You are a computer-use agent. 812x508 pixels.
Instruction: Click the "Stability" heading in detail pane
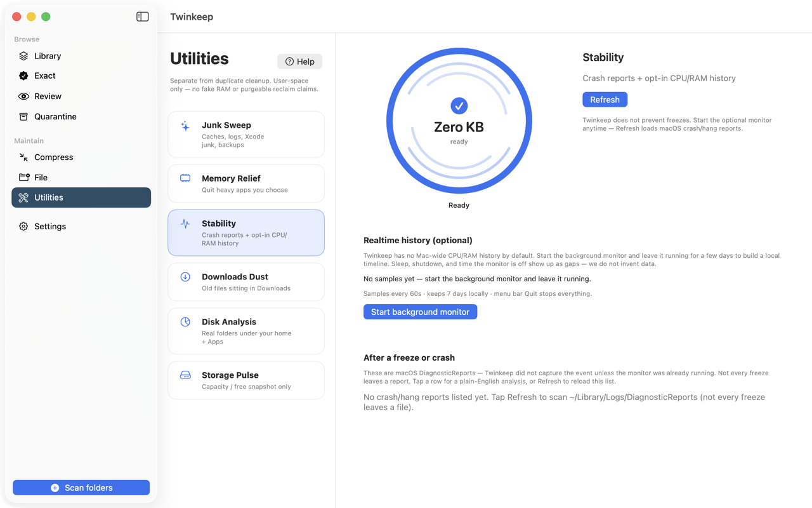click(x=603, y=57)
